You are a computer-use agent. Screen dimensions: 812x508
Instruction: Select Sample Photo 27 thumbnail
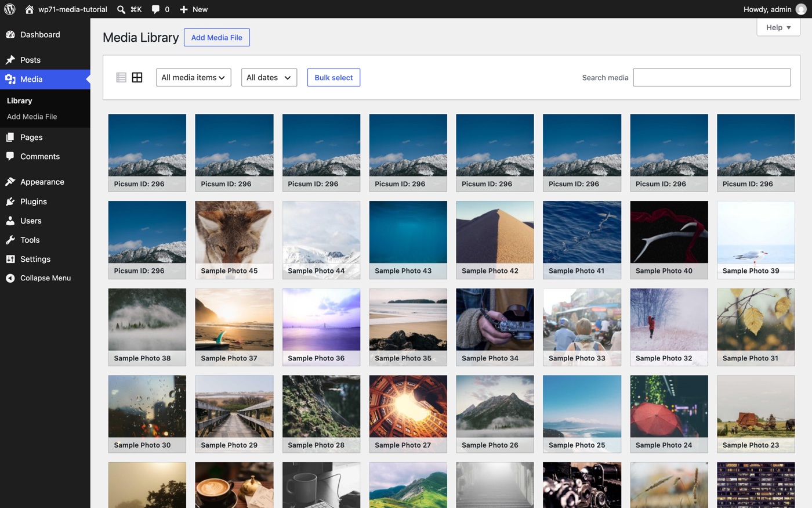click(x=408, y=414)
